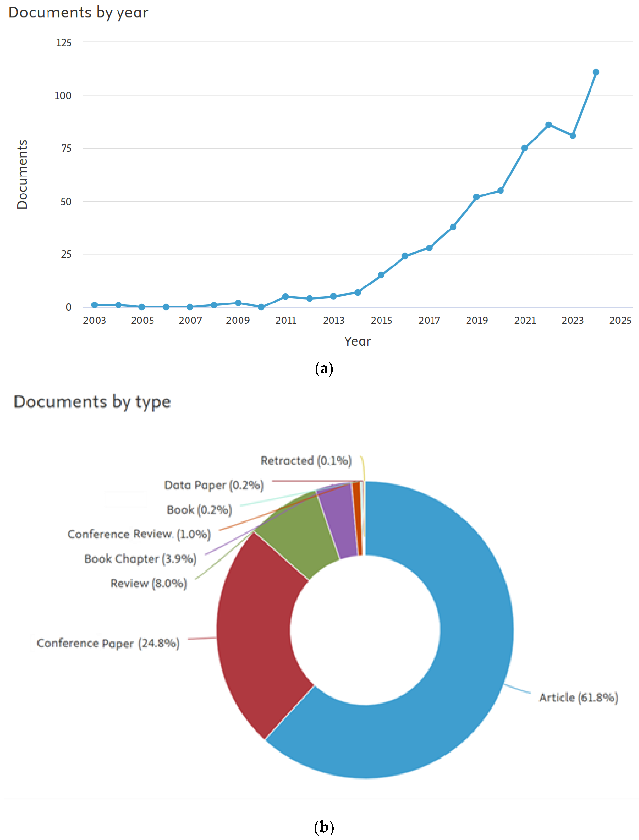Click the 2015 x-axis year label
639x840 pixels.
pyautogui.click(x=381, y=321)
